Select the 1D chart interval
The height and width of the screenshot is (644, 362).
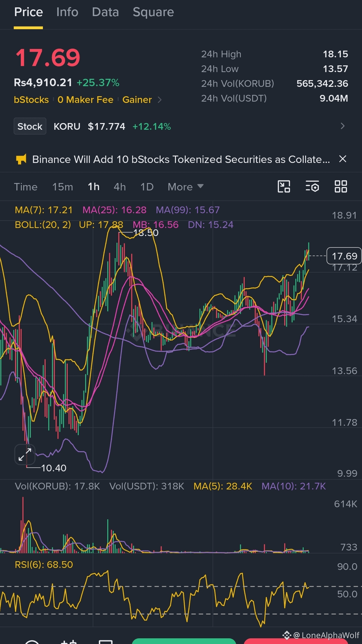pyautogui.click(x=147, y=187)
